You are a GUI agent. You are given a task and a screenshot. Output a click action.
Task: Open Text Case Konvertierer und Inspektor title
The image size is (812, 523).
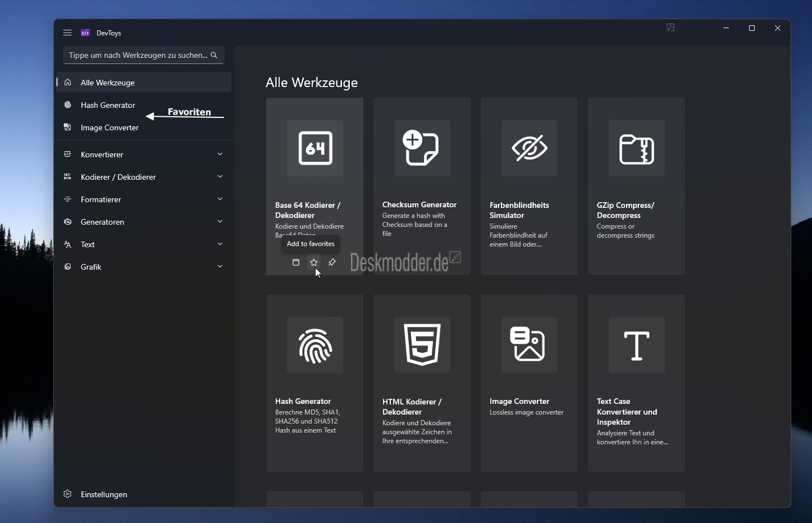[627, 412]
